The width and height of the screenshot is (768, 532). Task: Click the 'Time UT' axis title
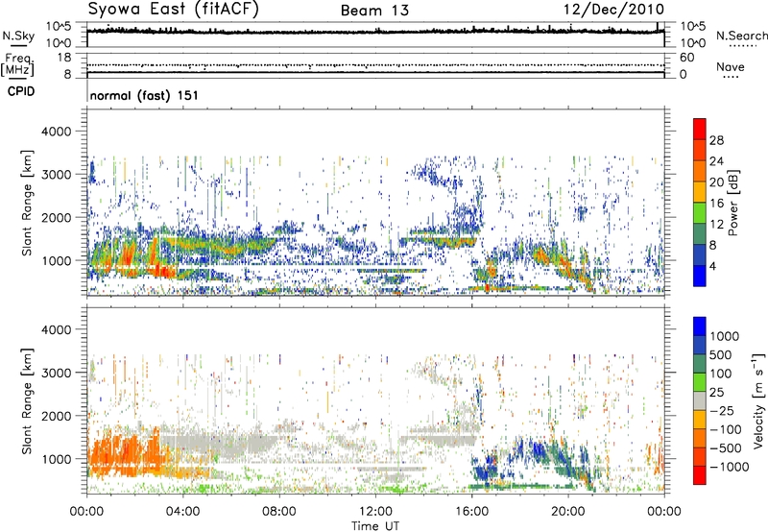point(375,526)
